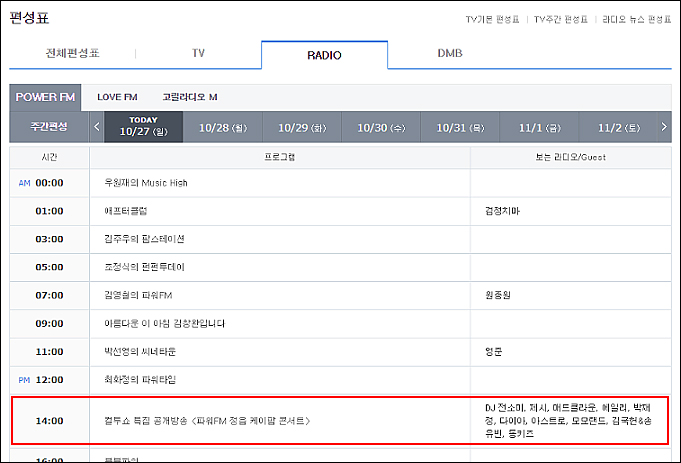Screen dimensions: 681x463
Task: Select 고릴라디오 M channel
Action: click(190, 97)
